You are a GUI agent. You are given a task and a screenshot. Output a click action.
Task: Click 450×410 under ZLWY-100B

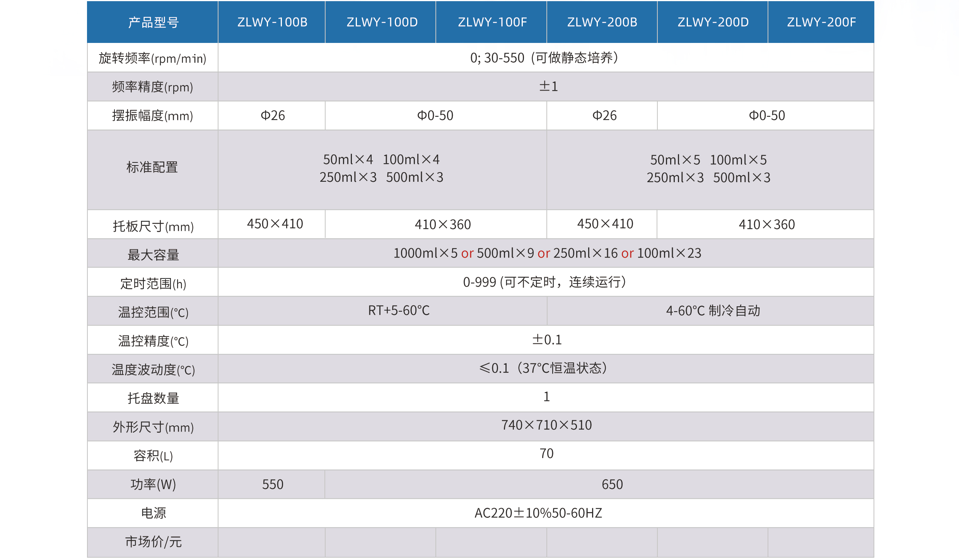[275, 224]
